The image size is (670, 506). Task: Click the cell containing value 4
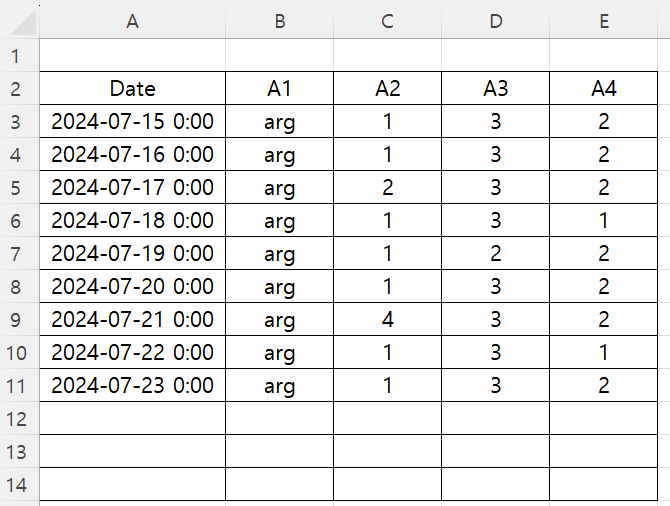[x=388, y=319]
